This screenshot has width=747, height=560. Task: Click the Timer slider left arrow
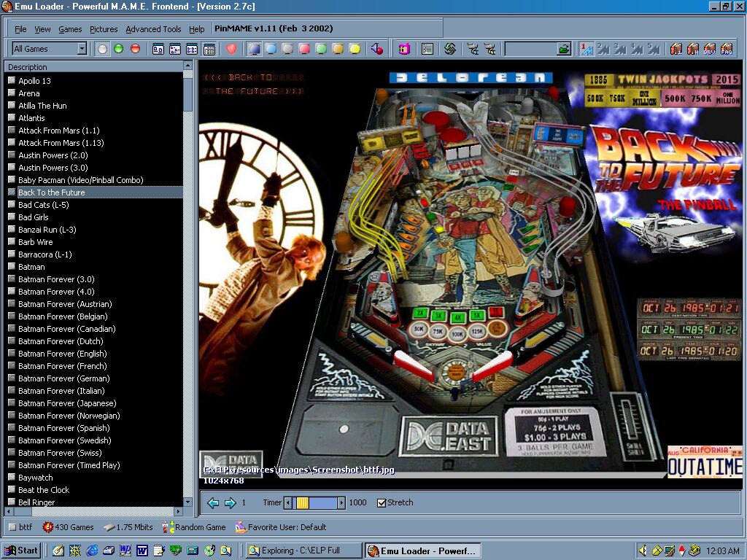[287, 503]
